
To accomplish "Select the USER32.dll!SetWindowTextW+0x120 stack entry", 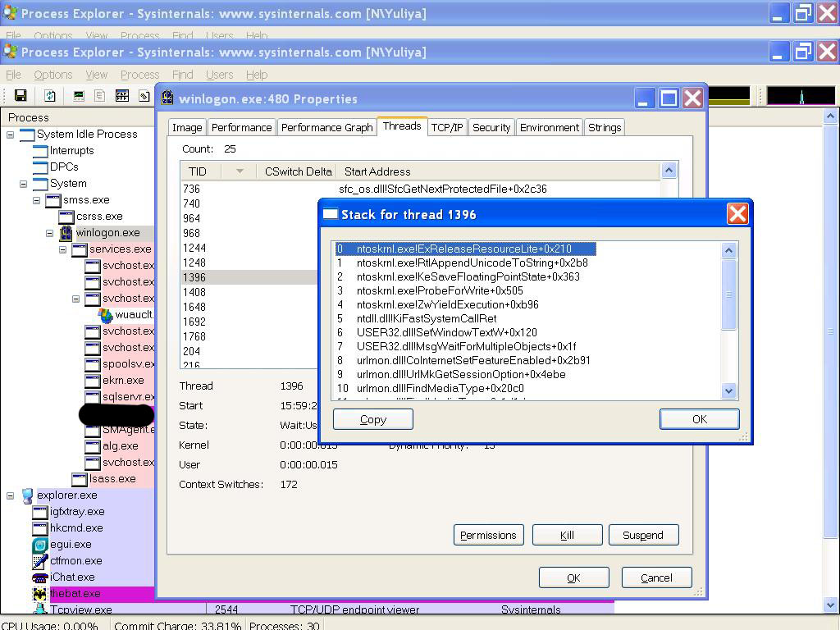I will 447,333.
